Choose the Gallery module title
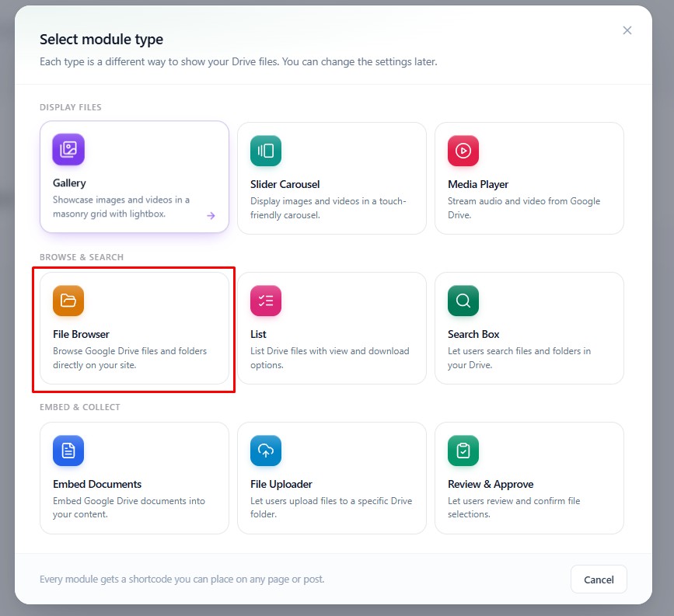The height and width of the screenshot is (616, 674). [69, 183]
